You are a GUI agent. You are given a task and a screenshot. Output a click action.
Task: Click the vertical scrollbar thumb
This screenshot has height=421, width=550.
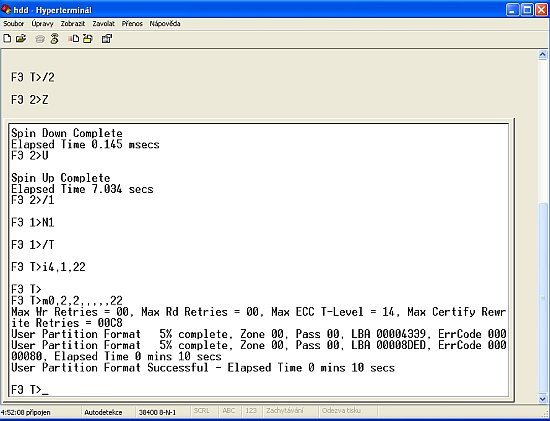(x=543, y=298)
